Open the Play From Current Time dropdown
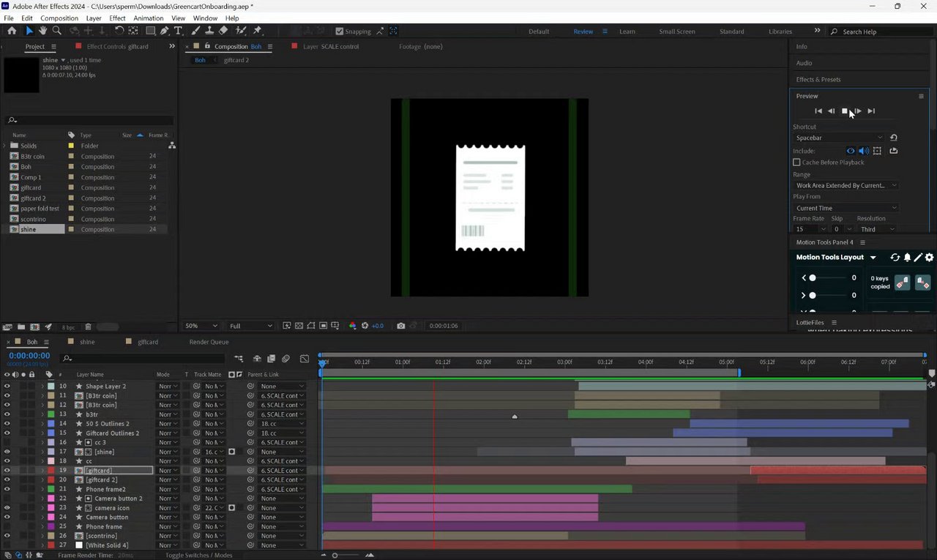937x560 pixels. tap(845, 208)
